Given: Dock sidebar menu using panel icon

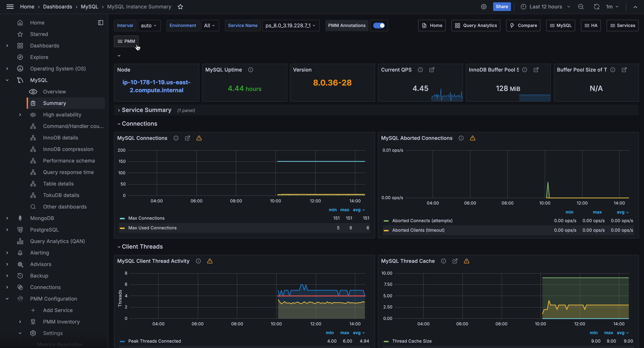Looking at the screenshot, I should point(101,23).
